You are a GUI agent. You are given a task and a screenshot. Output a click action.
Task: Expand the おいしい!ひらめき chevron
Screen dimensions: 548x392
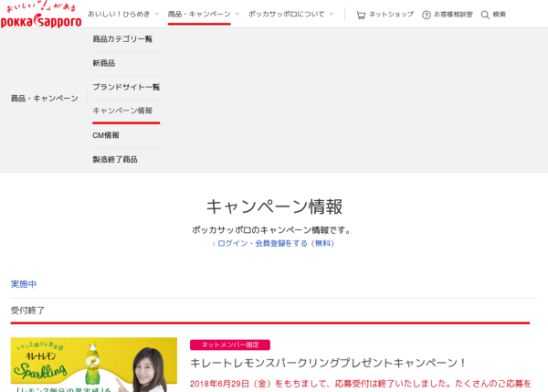157,14
